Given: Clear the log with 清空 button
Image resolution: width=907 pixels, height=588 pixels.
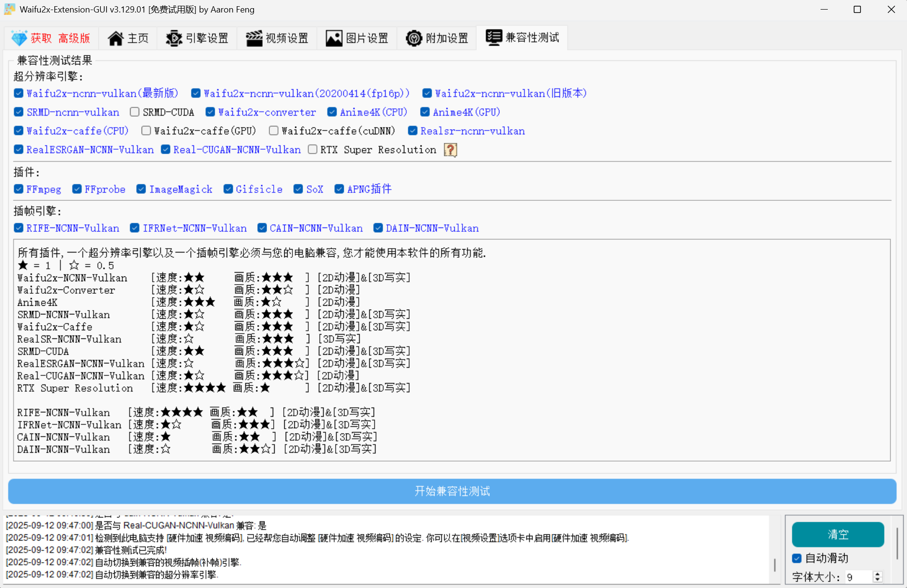Looking at the screenshot, I should click(838, 534).
